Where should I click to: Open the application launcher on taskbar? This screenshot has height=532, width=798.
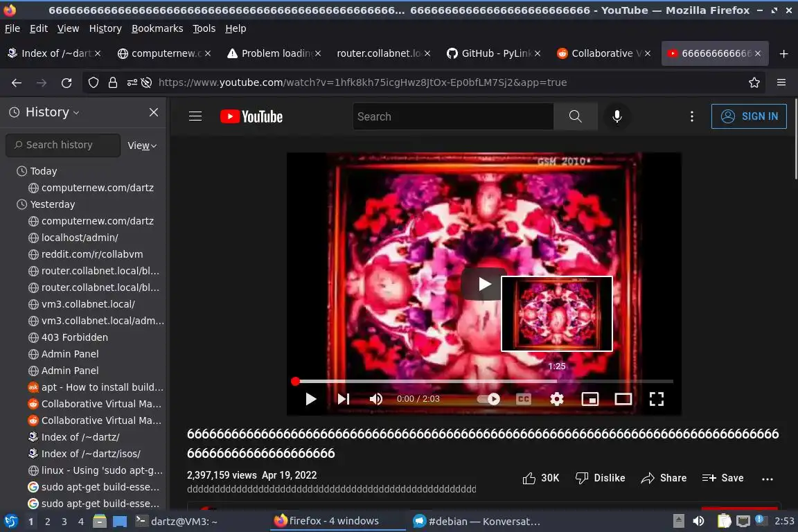pos(10,522)
